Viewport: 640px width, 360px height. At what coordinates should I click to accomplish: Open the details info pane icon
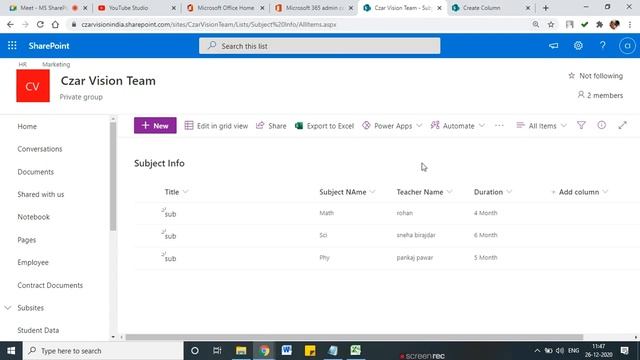point(602,126)
